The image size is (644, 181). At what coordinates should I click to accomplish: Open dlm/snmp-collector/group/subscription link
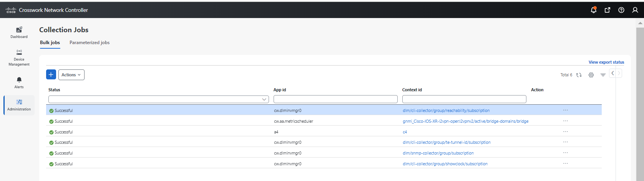[438, 153]
